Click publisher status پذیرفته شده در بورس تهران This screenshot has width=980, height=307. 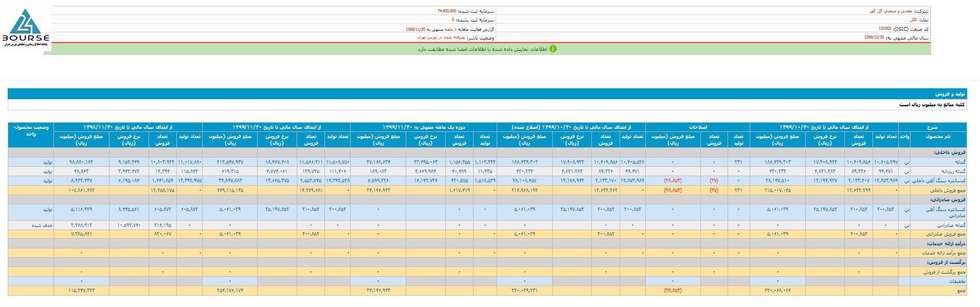[441, 37]
